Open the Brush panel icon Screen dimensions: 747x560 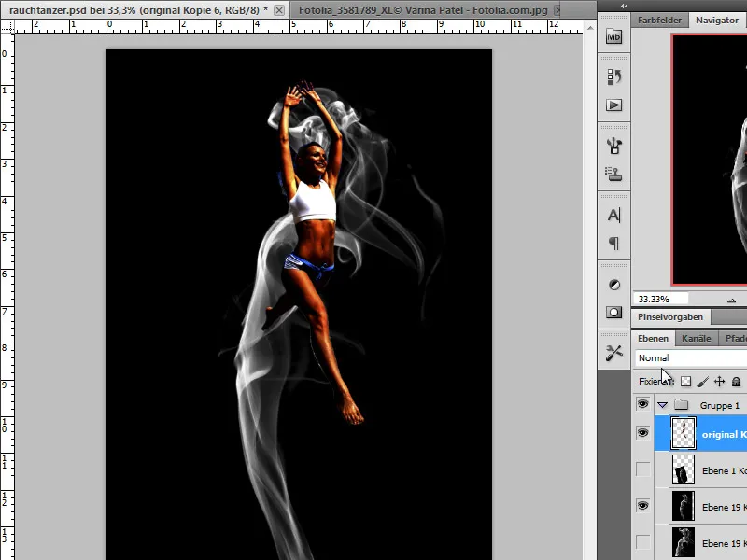[x=613, y=146]
